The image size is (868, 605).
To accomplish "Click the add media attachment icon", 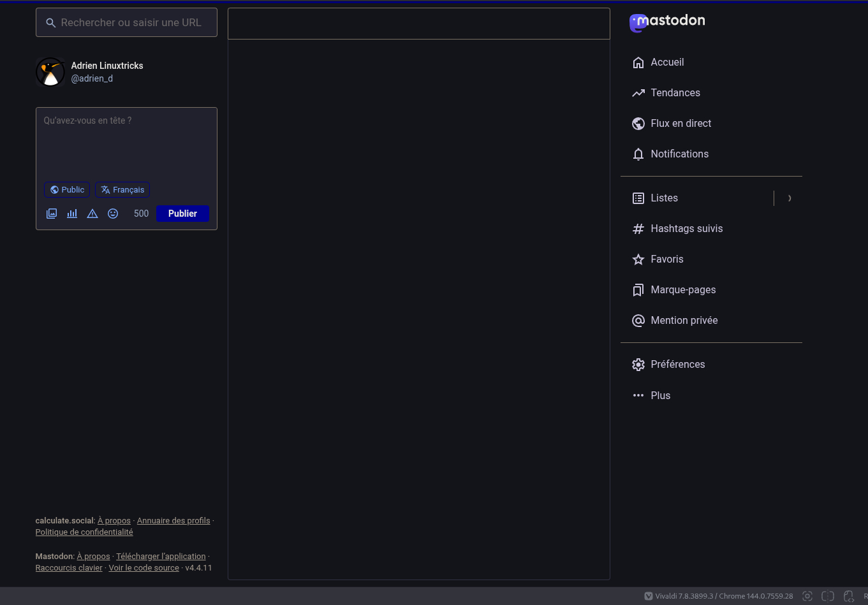I will point(52,214).
